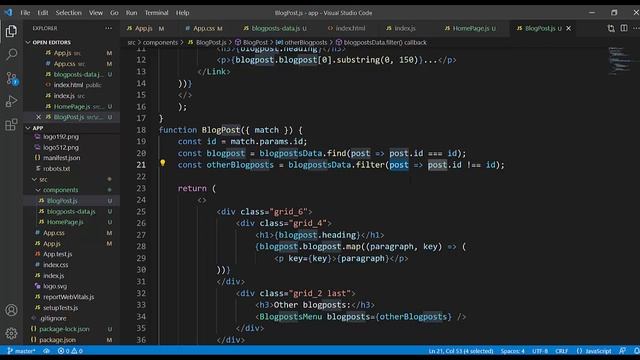Open the Edit menu
Image resolution: width=640 pixels, height=360 pixels.
(43, 13)
